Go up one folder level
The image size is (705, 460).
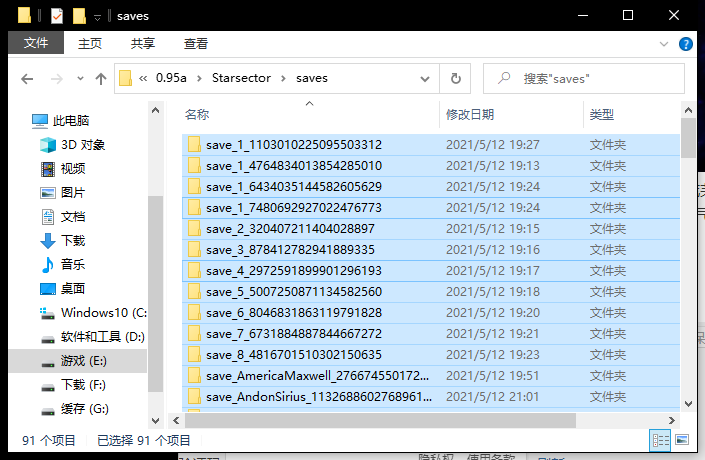pos(101,79)
